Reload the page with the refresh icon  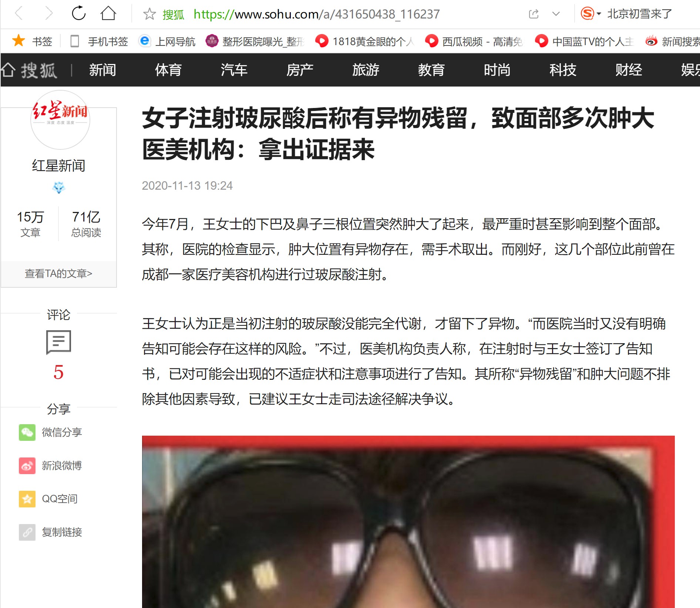click(x=78, y=14)
